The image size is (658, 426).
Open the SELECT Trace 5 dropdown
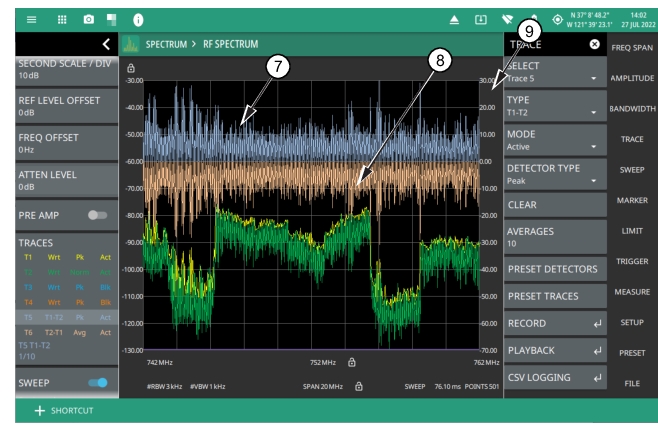coord(555,72)
